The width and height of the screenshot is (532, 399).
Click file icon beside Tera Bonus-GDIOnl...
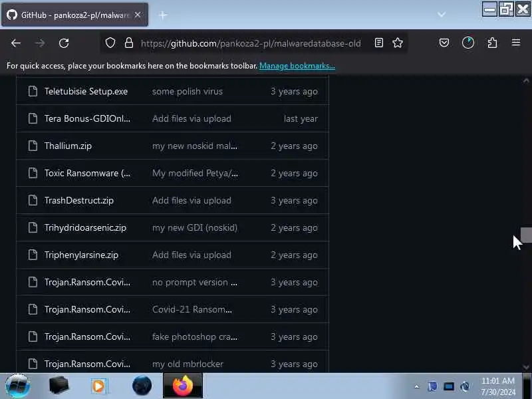point(33,118)
